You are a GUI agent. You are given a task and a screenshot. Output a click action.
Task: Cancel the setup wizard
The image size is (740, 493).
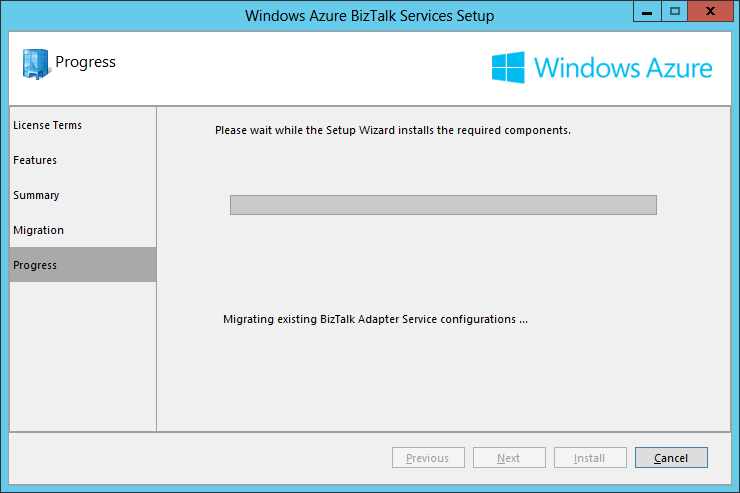click(671, 458)
